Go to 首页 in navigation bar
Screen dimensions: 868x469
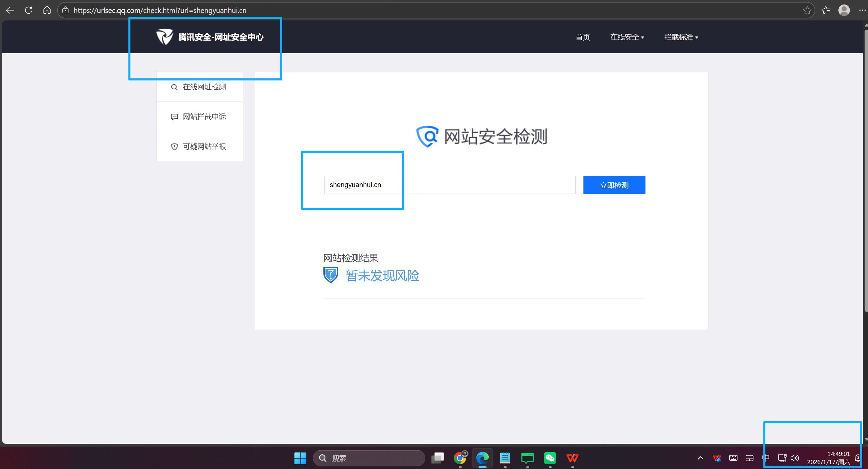click(582, 37)
